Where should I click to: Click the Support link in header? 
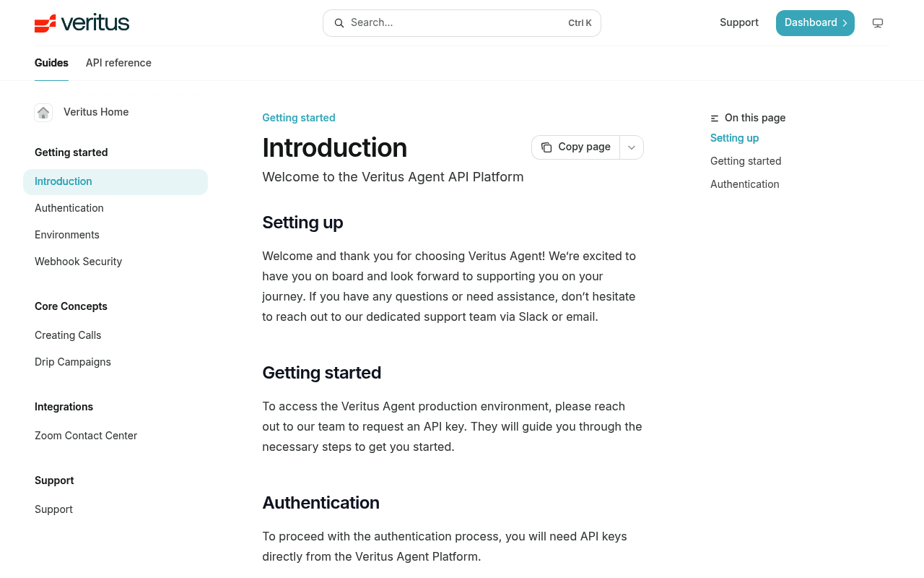pyautogui.click(x=739, y=22)
